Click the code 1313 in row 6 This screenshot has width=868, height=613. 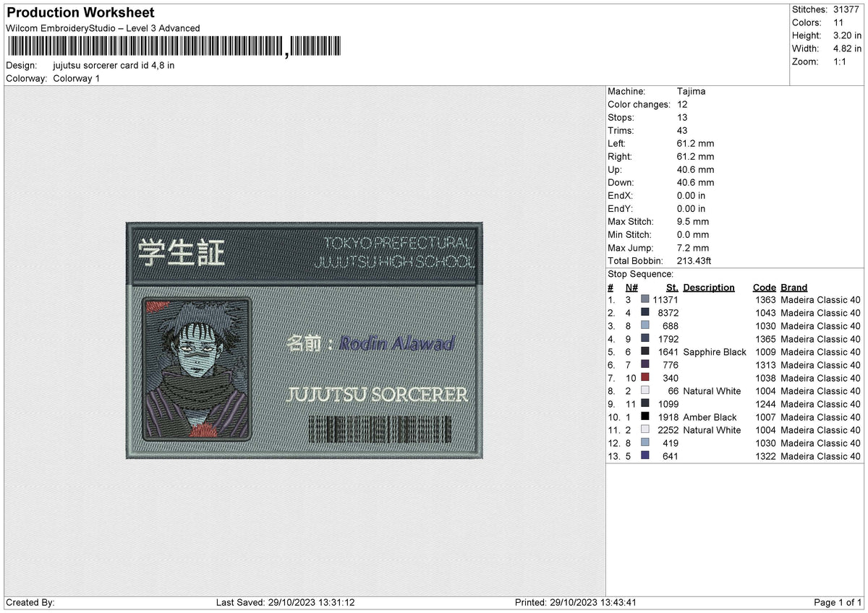pyautogui.click(x=765, y=365)
